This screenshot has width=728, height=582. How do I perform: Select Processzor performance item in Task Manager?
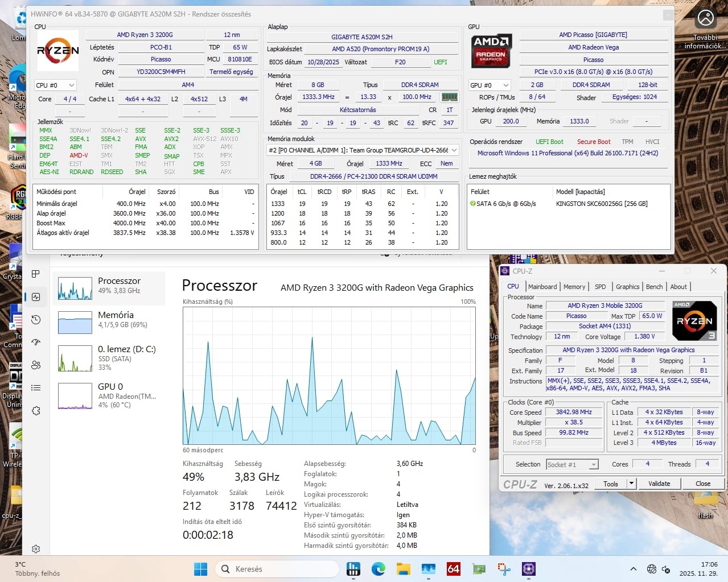tap(109, 288)
